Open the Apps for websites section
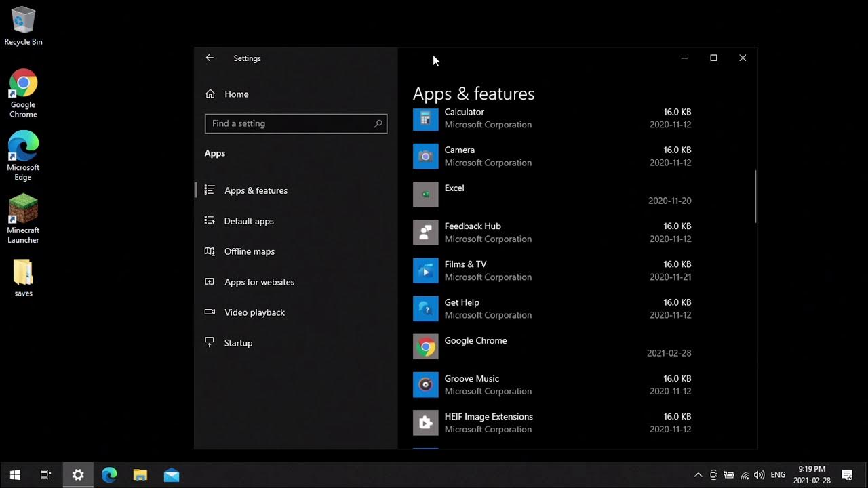The image size is (868, 488). [296, 282]
